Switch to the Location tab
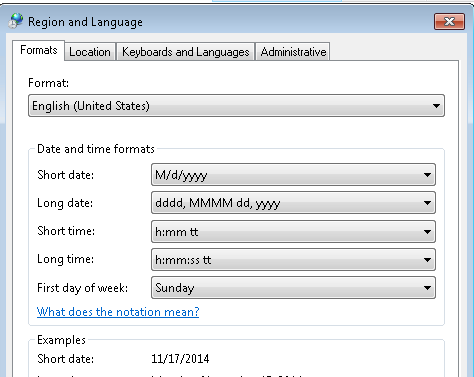This screenshot has width=474, height=377. [90, 52]
